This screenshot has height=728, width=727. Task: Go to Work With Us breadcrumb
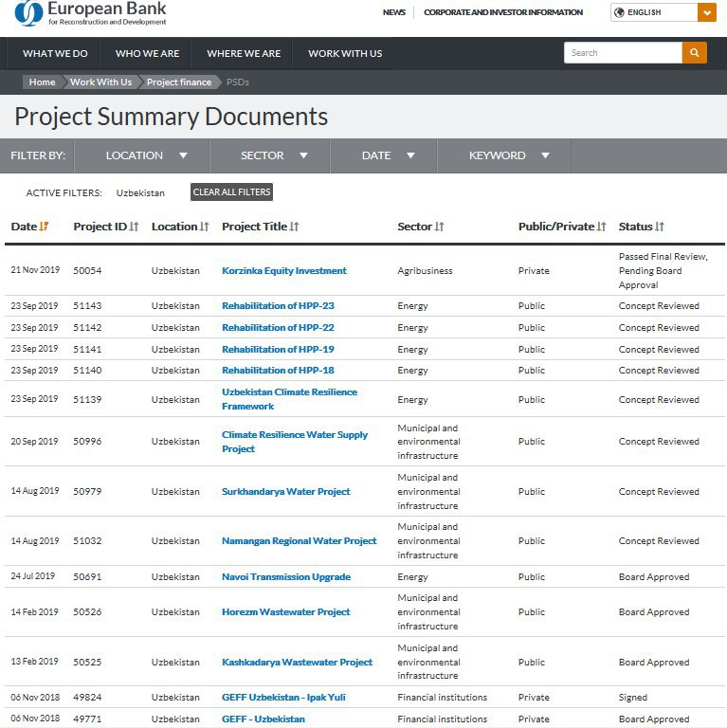[100, 82]
